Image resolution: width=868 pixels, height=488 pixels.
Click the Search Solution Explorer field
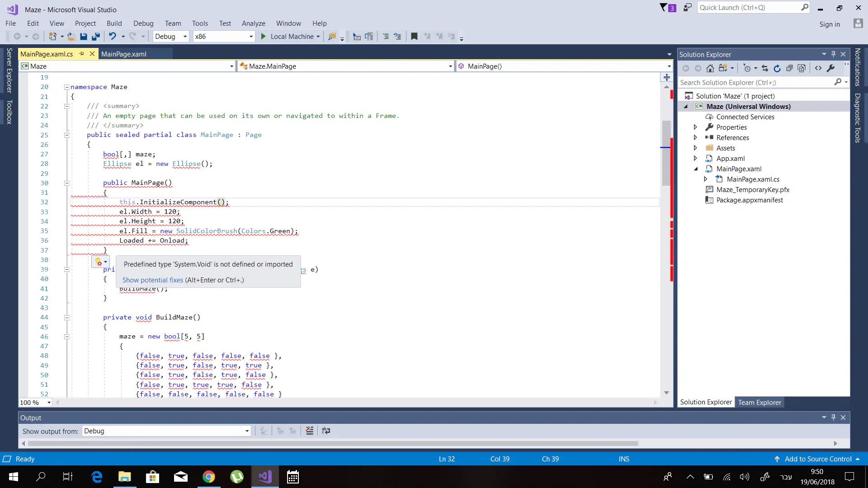[755, 83]
